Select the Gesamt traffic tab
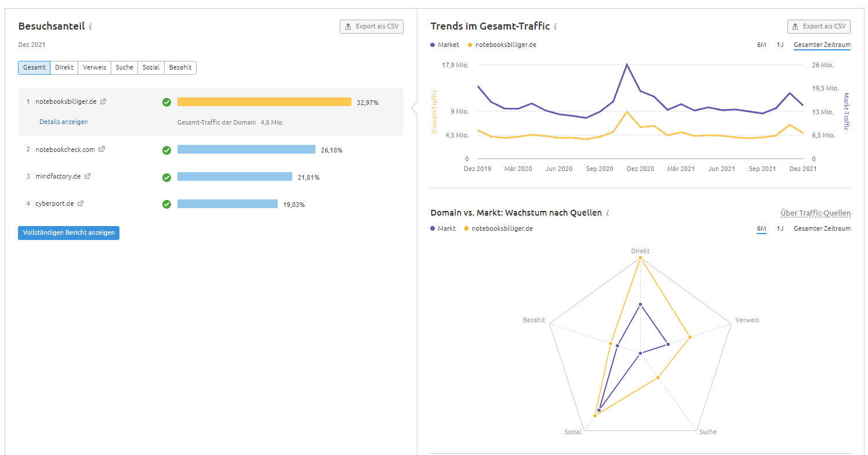 [x=34, y=68]
